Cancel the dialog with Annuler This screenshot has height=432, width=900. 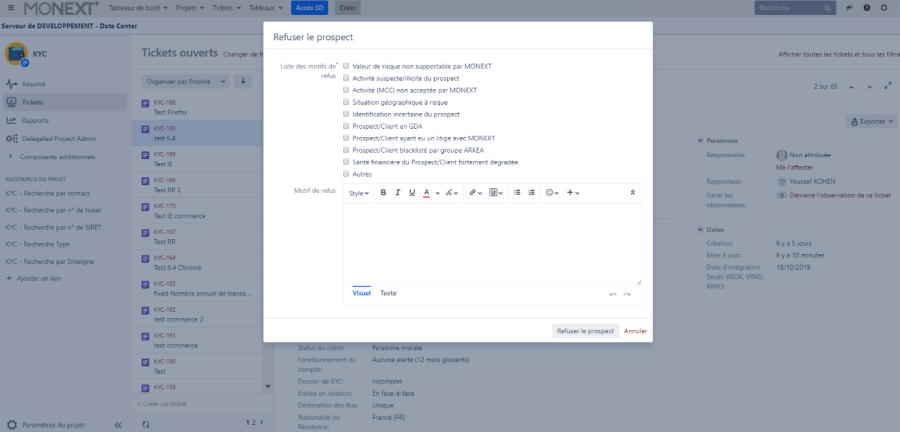(x=635, y=330)
